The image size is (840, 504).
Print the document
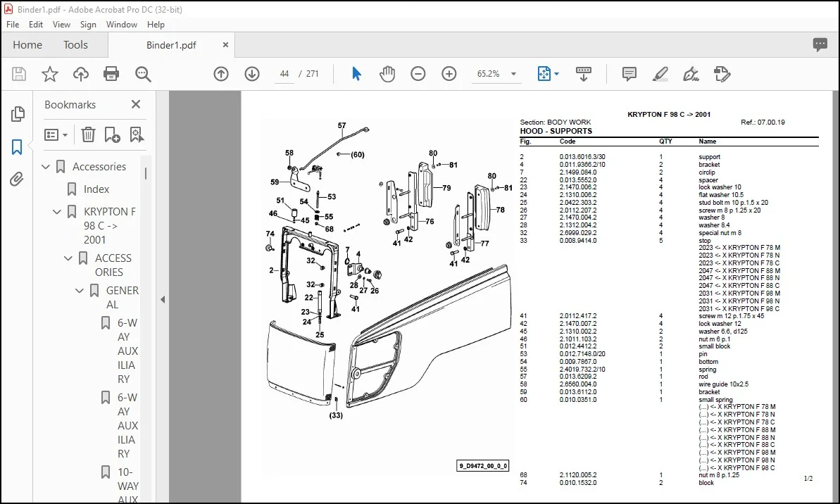(x=111, y=74)
